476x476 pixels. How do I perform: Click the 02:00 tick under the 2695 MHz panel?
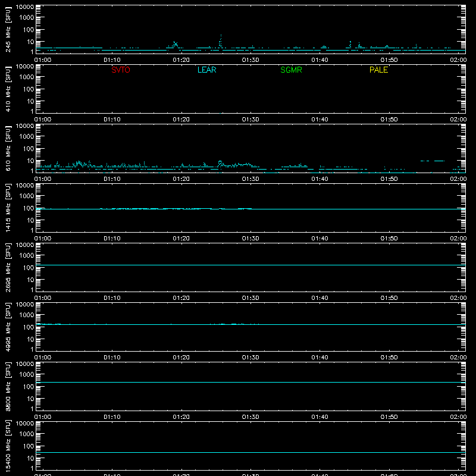click(458, 298)
